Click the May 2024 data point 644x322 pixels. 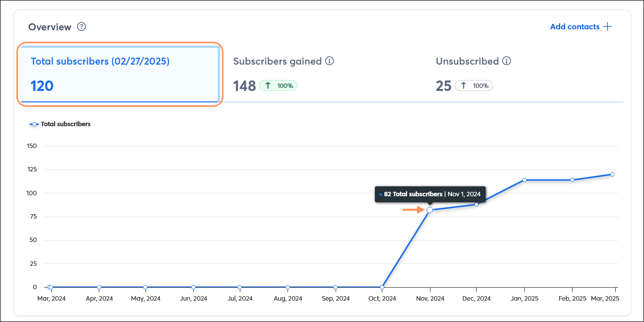[145, 287]
